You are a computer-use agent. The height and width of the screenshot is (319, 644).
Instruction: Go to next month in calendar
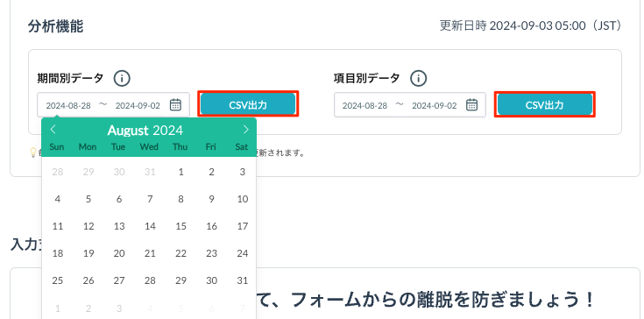tap(245, 130)
